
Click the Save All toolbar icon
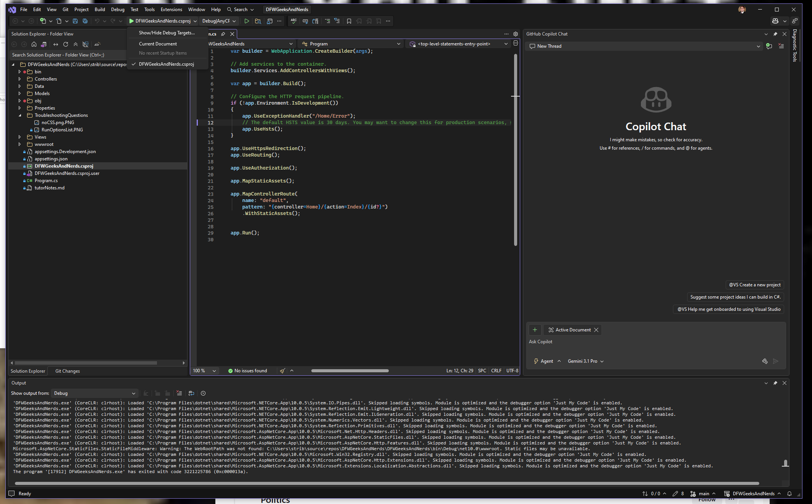point(85,21)
